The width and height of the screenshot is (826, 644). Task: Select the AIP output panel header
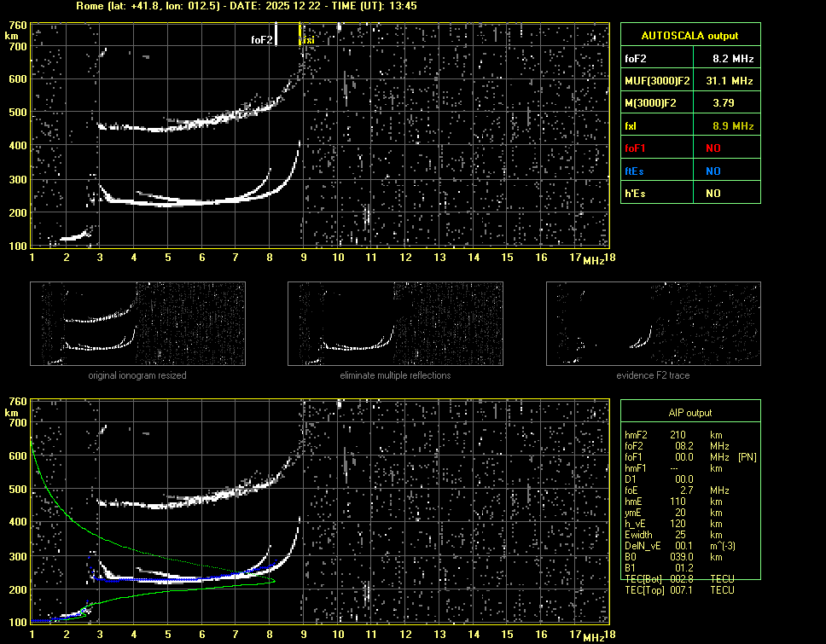689,413
